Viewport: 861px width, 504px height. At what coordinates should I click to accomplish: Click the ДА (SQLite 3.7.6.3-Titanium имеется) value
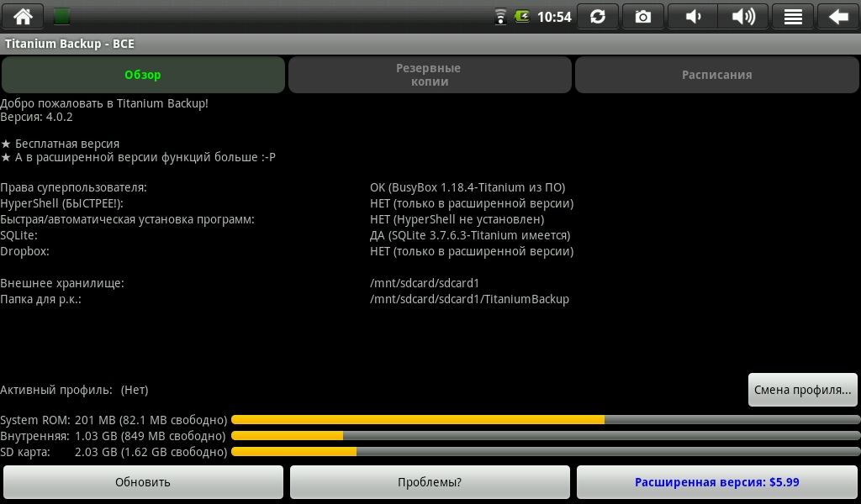click(x=470, y=235)
